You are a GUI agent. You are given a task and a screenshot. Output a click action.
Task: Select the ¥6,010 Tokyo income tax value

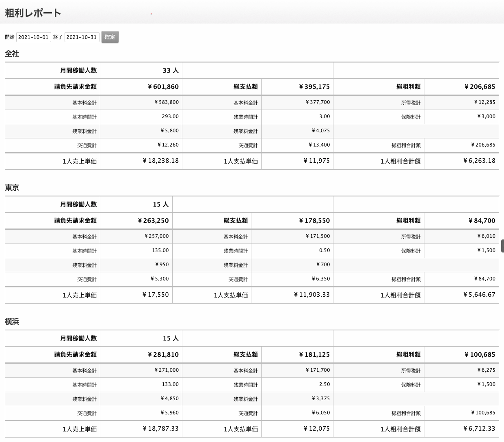point(486,236)
